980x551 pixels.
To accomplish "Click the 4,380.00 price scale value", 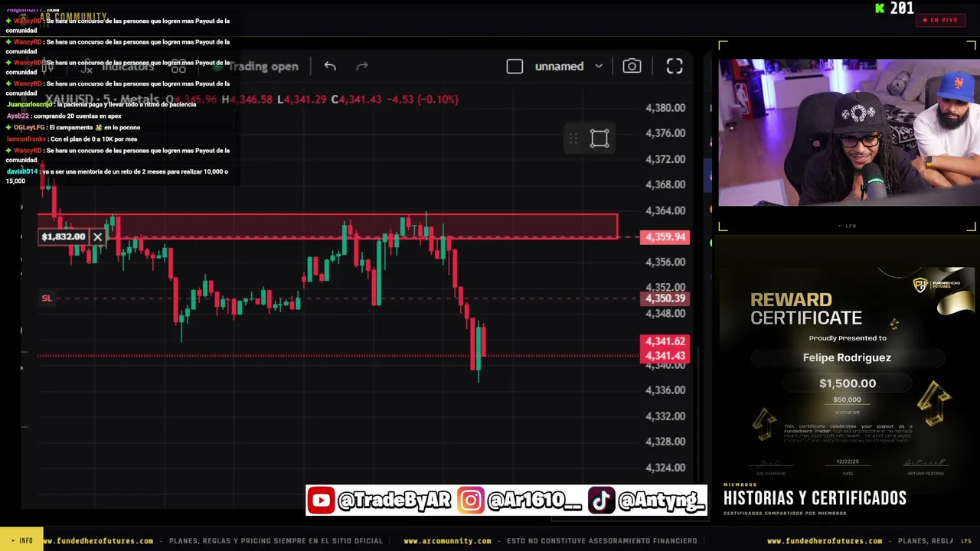I will (665, 108).
